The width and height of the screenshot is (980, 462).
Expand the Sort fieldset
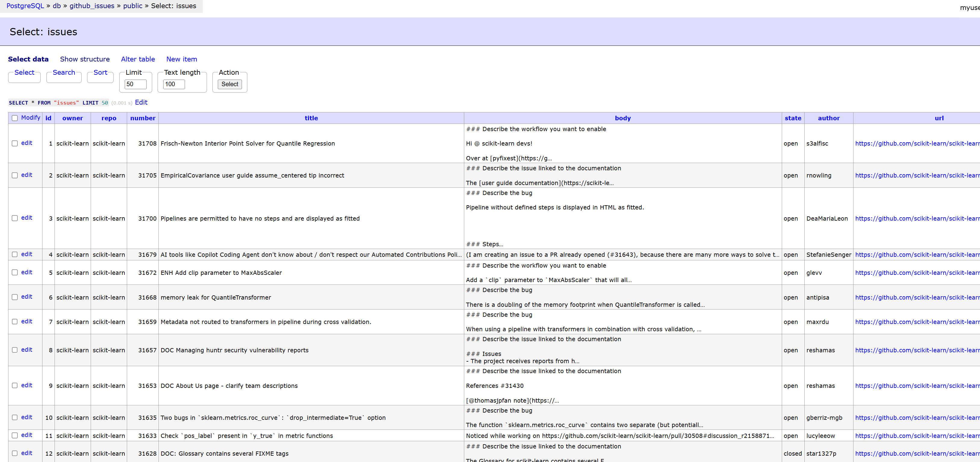(x=100, y=72)
